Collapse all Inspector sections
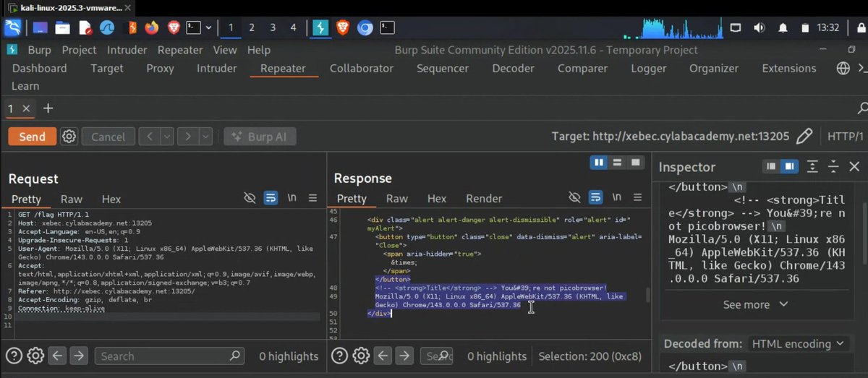Screen dimensions: 868x378 click(x=833, y=166)
